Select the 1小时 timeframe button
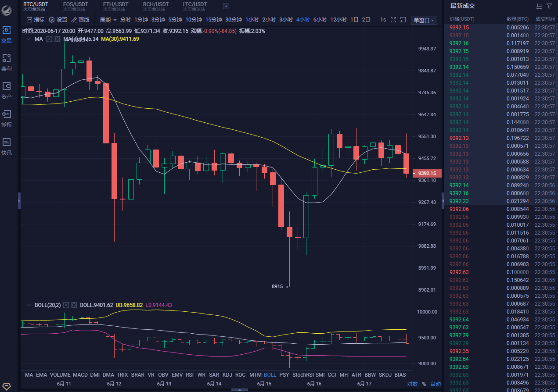558x392 pixels. pyautogui.click(x=252, y=20)
